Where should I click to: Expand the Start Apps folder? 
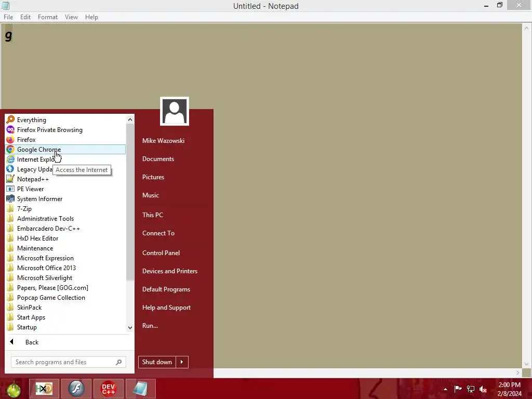point(65,316)
